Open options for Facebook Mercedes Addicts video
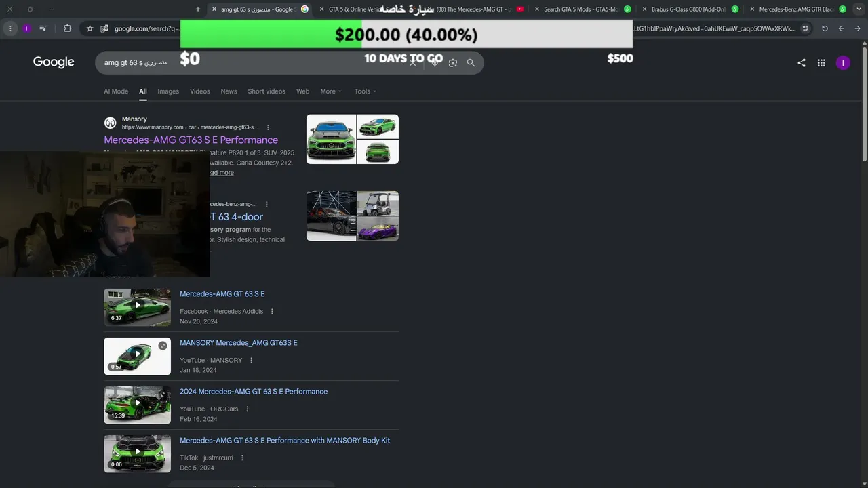Screen dimensions: 868x488 point(272,312)
